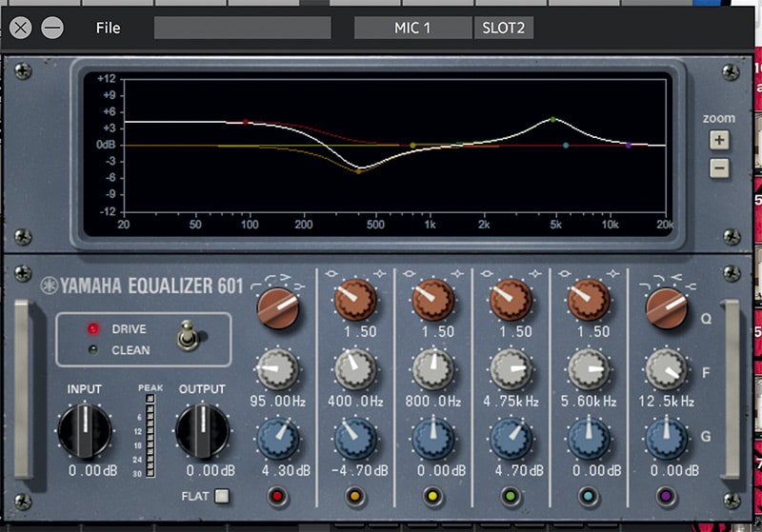Click the 95.00Hz frequency value
Image resolution: width=762 pixels, height=532 pixels.
pyautogui.click(x=277, y=402)
